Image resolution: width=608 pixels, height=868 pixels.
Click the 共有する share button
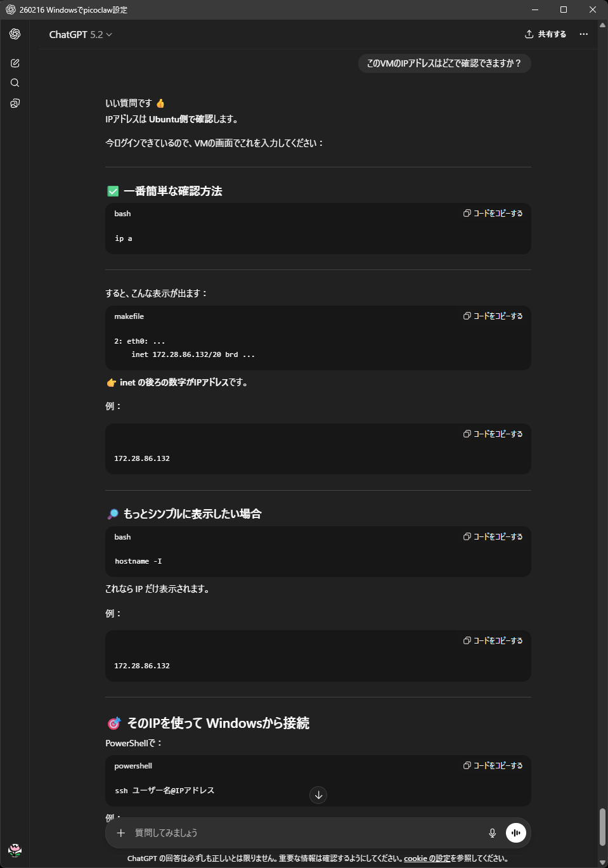(x=546, y=34)
